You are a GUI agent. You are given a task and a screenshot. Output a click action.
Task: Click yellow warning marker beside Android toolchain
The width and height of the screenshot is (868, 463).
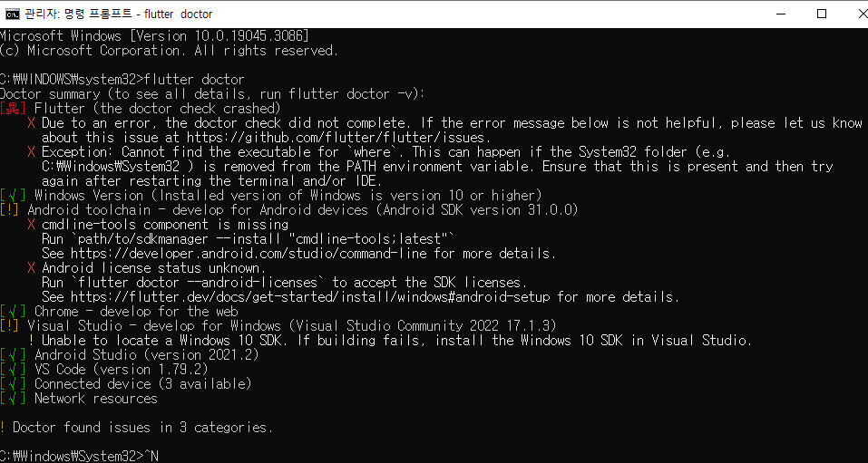pyautogui.click(x=10, y=209)
